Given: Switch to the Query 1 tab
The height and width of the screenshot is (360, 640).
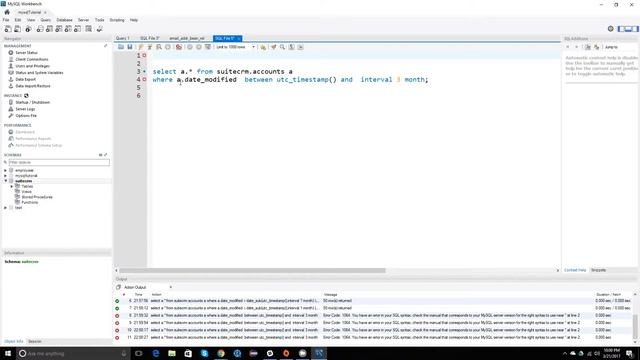Looking at the screenshot, I should click(x=122, y=38).
